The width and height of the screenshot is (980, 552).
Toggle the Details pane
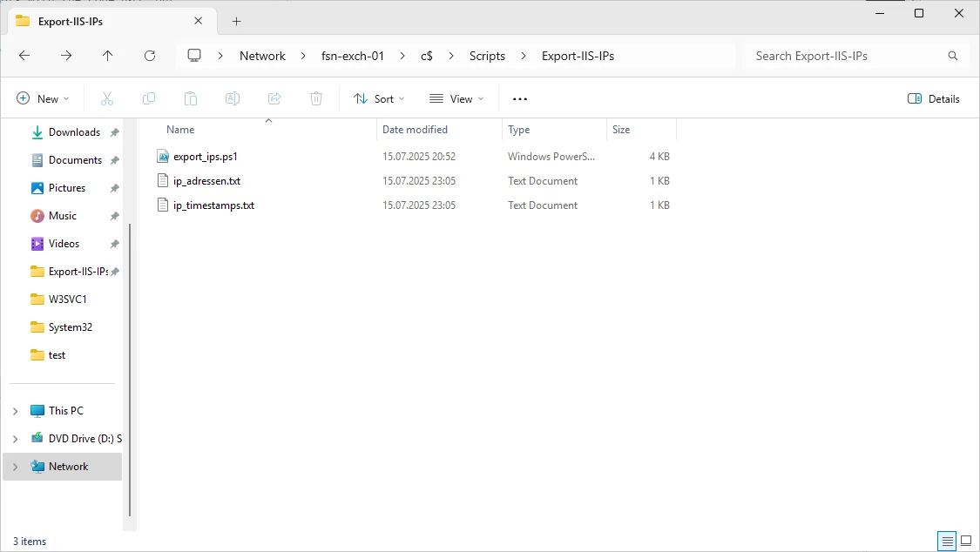(933, 98)
